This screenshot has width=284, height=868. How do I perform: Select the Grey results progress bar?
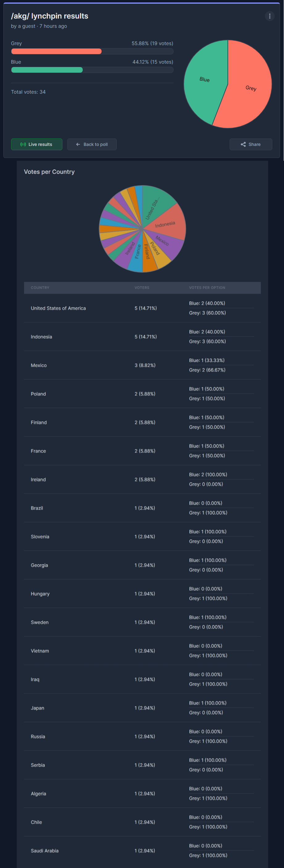coord(92,51)
